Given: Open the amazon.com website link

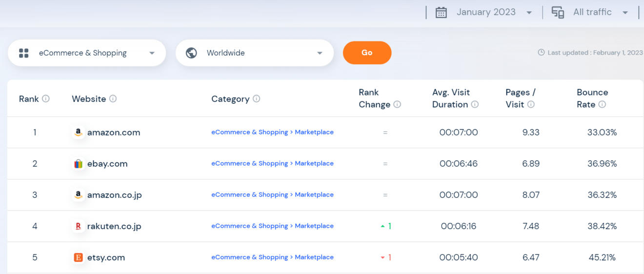Looking at the screenshot, I should [x=114, y=133].
